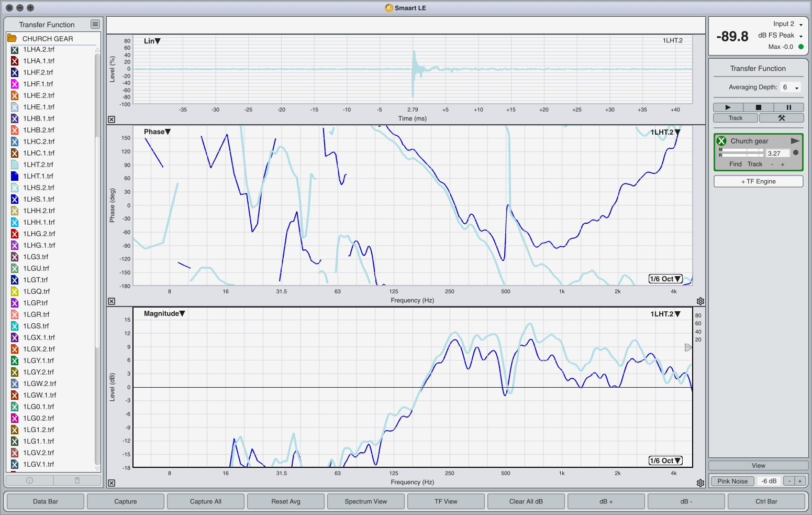Select the 1LG0.2.trf pink trace icon
The width and height of the screenshot is (812, 515).
point(15,419)
